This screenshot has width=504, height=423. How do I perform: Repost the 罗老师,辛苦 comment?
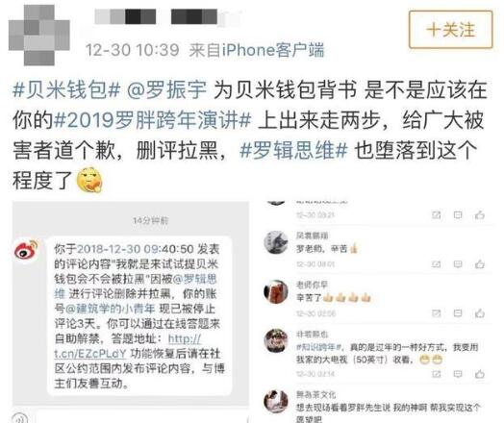coord(436,264)
